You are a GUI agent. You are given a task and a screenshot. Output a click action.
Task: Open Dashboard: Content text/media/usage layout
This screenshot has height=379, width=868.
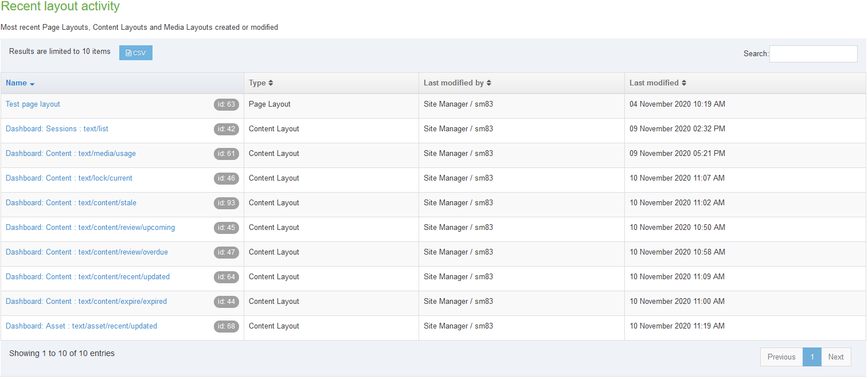[x=71, y=154]
